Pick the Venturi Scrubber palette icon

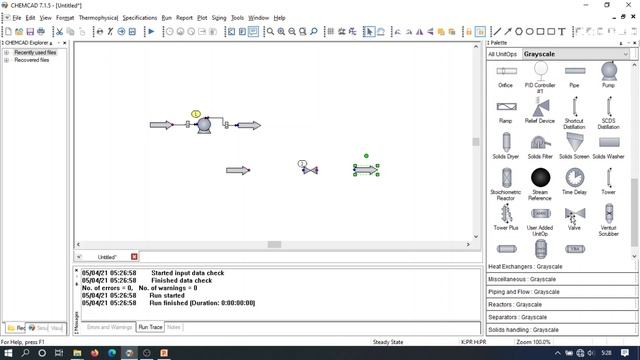click(x=609, y=213)
